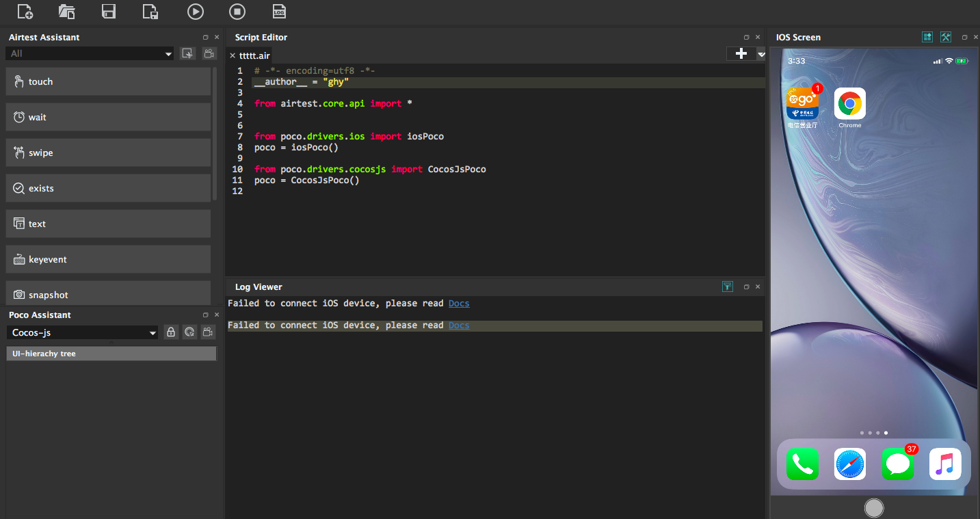The width and height of the screenshot is (980, 519).
Task: Close the ttttt.air script tab
Action: coord(233,56)
